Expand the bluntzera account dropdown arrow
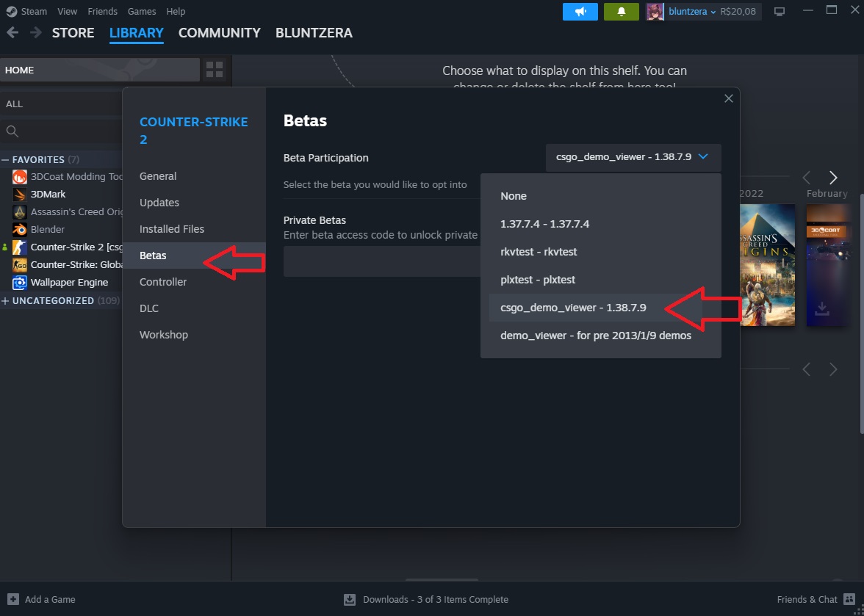Screen dimensions: 864x616 pyautogui.click(x=713, y=12)
